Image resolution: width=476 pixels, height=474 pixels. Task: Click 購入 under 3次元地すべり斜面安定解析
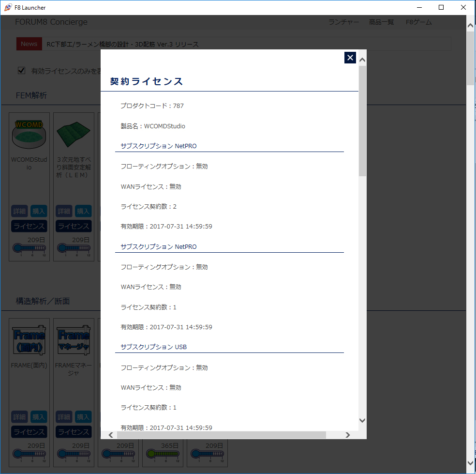click(x=83, y=211)
